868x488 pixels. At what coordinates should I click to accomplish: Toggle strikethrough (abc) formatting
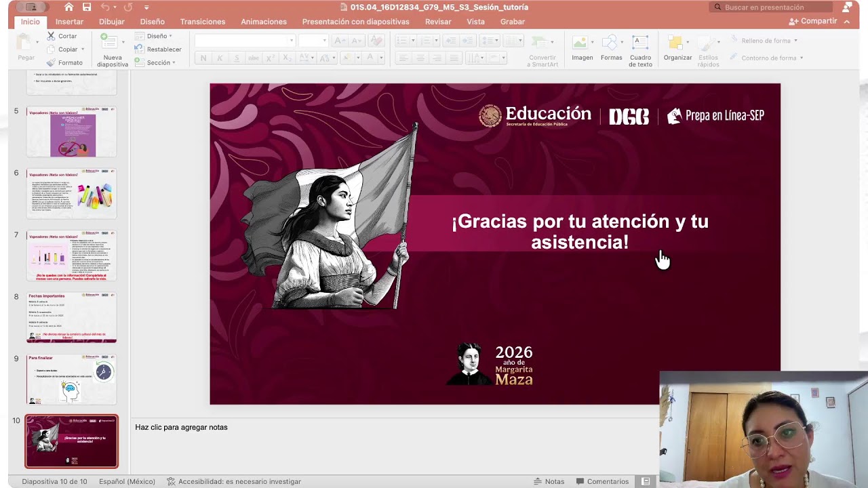pyautogui.click(x=254, y=58)
